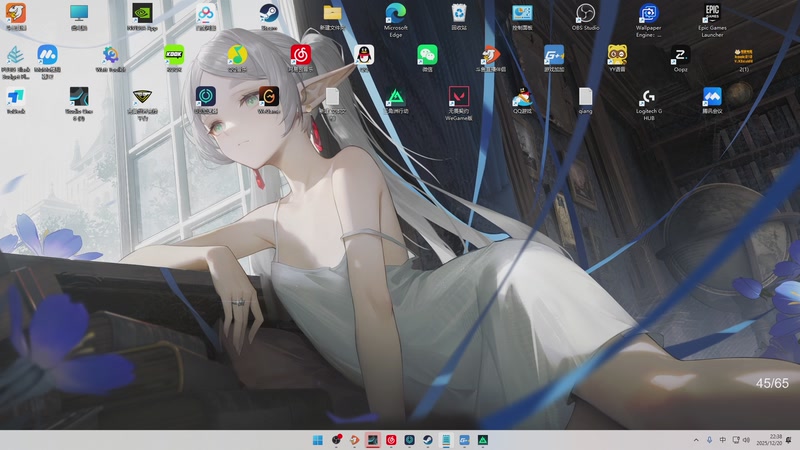Open the Steam desktop shortcut
This screenshot has height=450, width=800.
point(268,17)
